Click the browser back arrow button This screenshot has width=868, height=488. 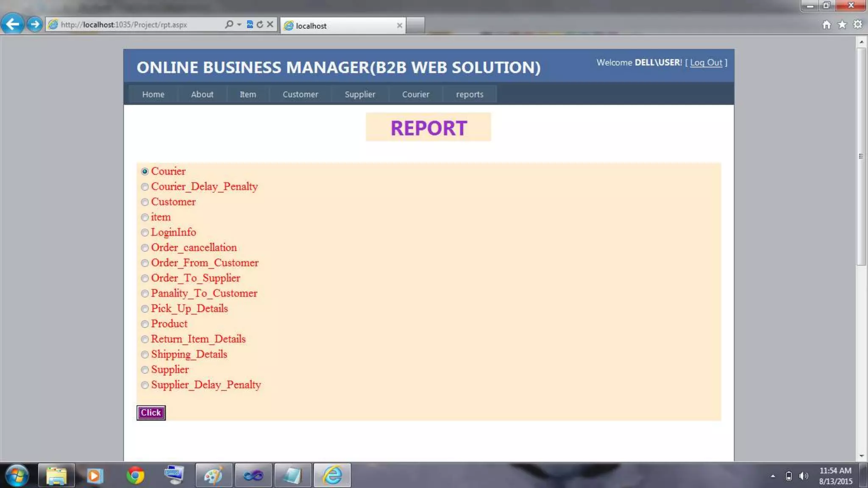12,24
